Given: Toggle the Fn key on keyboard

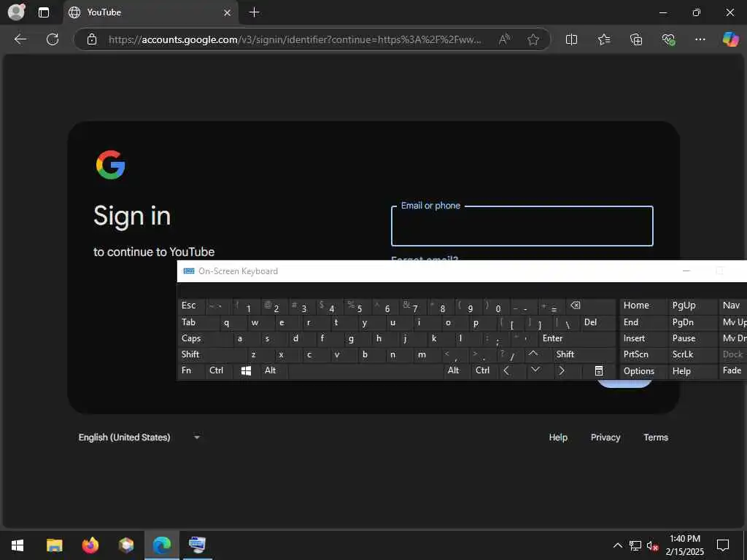Looking at the screenshot, I should 191,370.
